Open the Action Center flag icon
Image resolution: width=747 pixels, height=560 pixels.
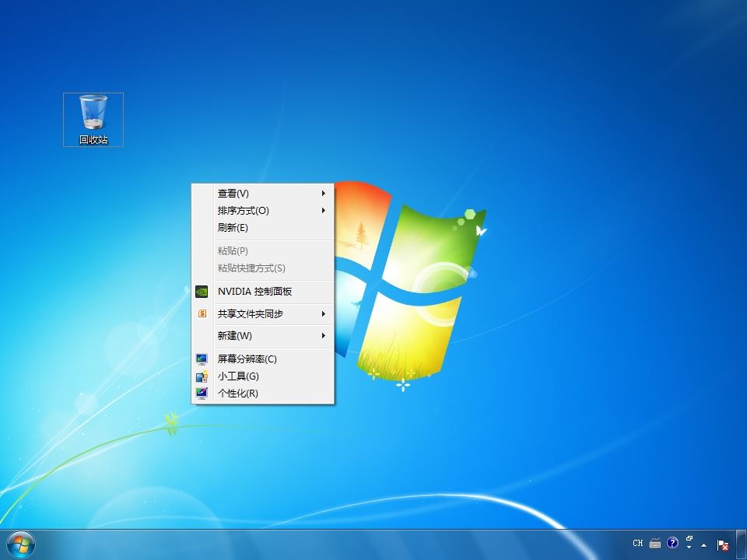point(723,545)
